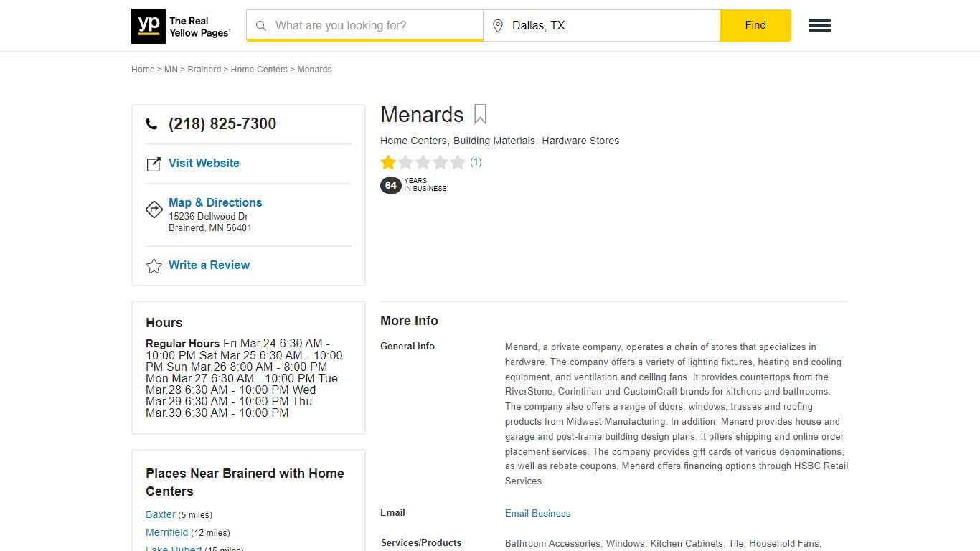The image size is (980, 551).
Task: Open the Home Centers category link
Action: click(x=413, y=141)
